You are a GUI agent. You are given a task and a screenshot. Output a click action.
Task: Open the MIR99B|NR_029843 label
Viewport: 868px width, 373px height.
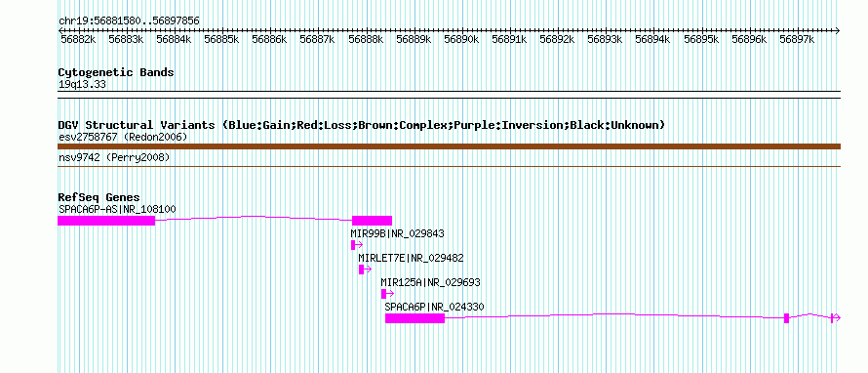398,233
